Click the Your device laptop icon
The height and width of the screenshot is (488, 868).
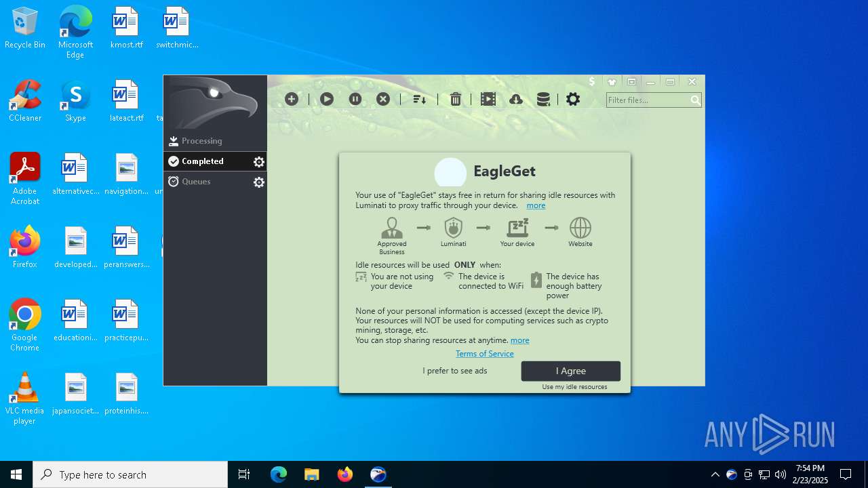coord(517,228)
